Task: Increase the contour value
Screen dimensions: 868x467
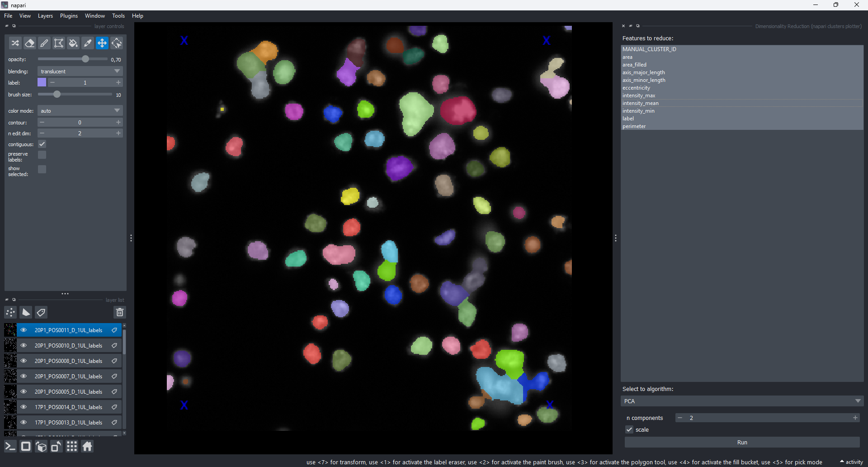Action: tap(118, 122)
